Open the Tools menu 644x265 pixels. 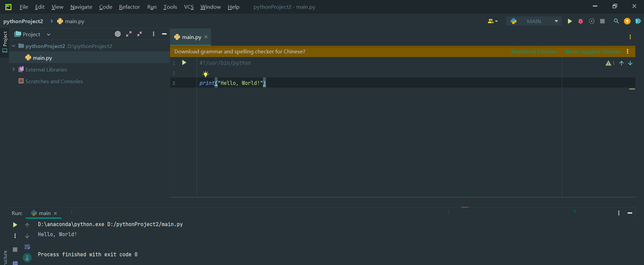coord(170,7)
